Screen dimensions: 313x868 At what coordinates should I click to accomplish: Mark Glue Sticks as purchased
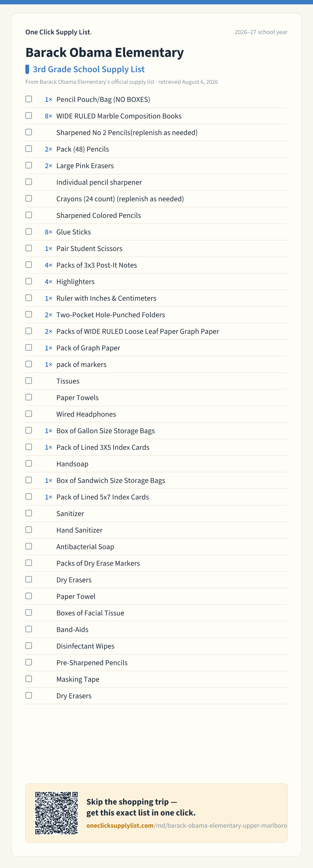coord(29,231)
